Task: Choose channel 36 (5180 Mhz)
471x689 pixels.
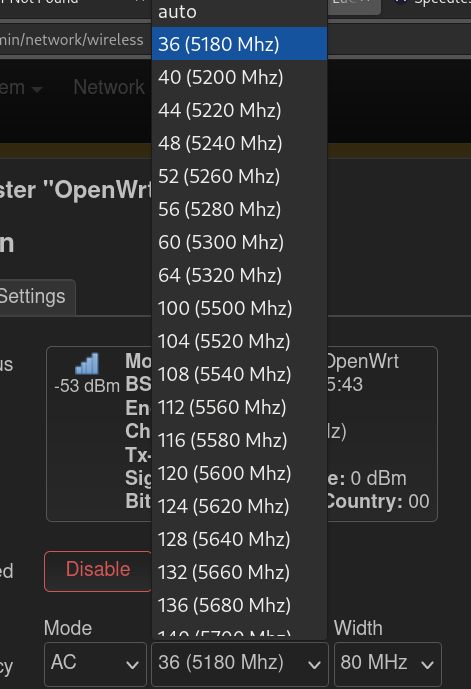Action: tap(239, 44)
